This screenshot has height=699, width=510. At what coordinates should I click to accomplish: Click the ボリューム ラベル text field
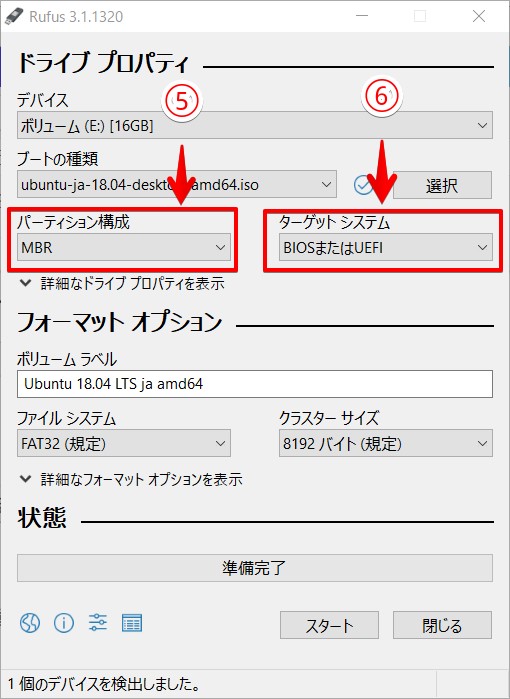click(255, 384)
